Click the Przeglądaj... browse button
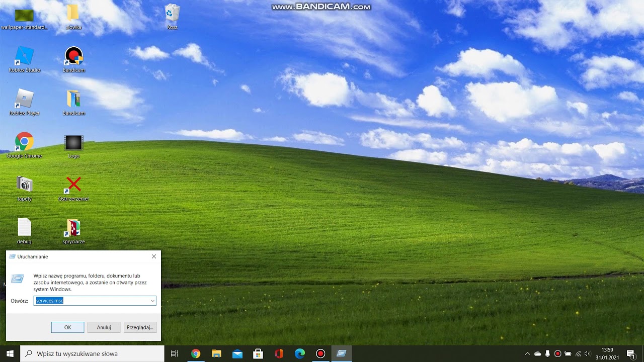 click(140, 327)
